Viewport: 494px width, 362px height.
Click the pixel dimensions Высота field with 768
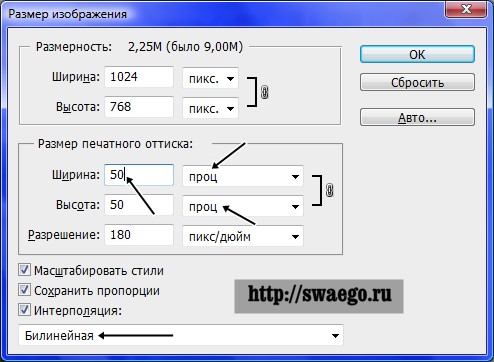pos(139,107)
